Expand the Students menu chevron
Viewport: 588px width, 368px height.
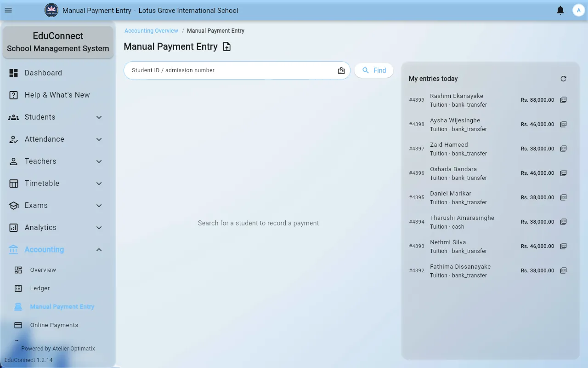click(x=99, y=117)
